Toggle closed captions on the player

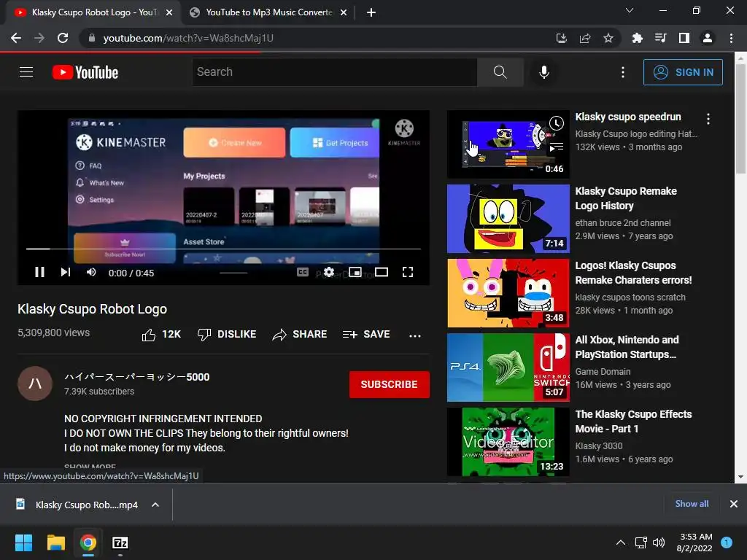point(303,272)
